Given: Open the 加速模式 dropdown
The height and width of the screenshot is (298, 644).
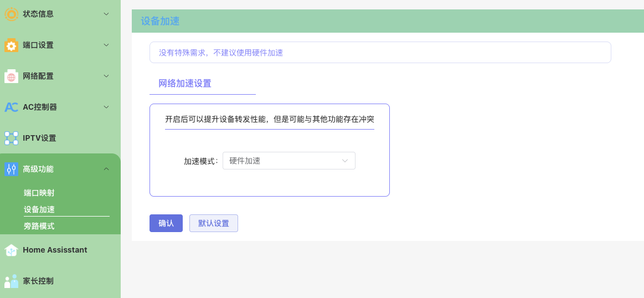Looking at the screenshot, I should coord(288,161).
